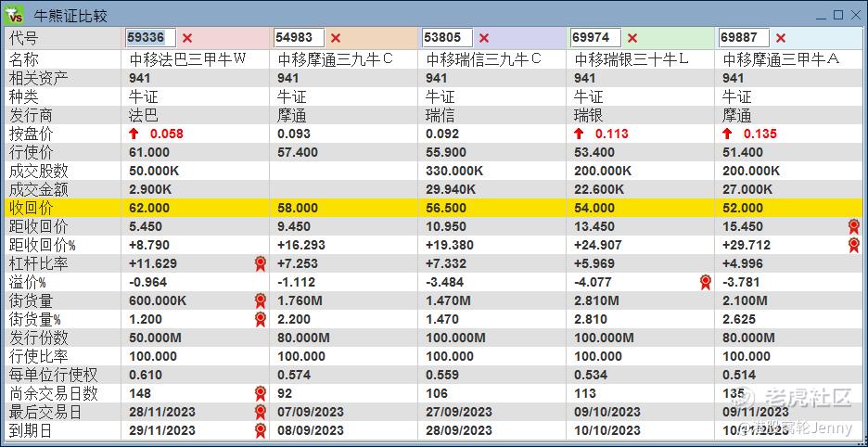
Task: Click the last trading day 27/09/2023
Action: [x=459, y=413]
